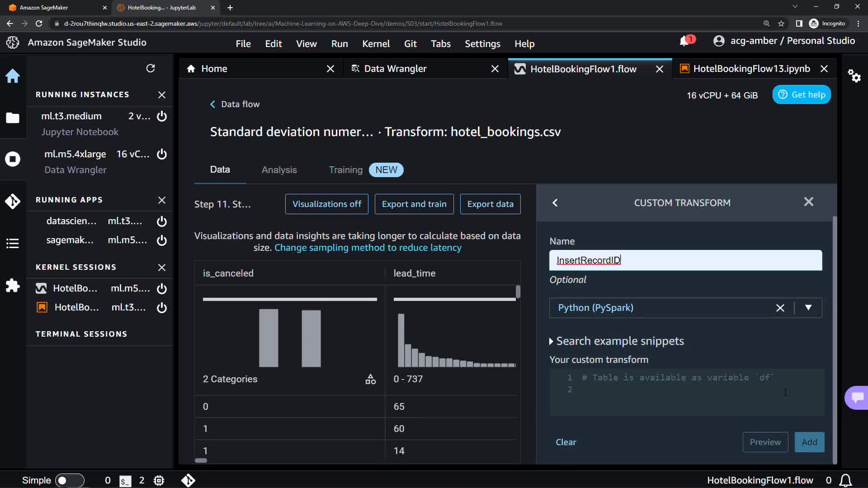Expand Search example snippets
868x488 pixels.
tap(616, 341)
